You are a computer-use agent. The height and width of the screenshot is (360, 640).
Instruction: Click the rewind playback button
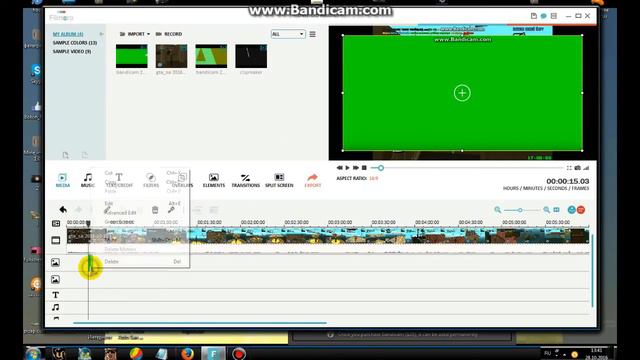coord(339,168)
